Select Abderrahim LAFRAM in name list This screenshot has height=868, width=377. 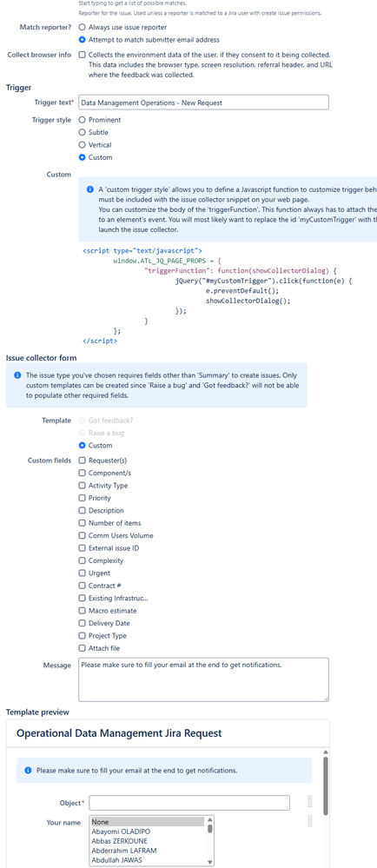click(x=148, y=851)
